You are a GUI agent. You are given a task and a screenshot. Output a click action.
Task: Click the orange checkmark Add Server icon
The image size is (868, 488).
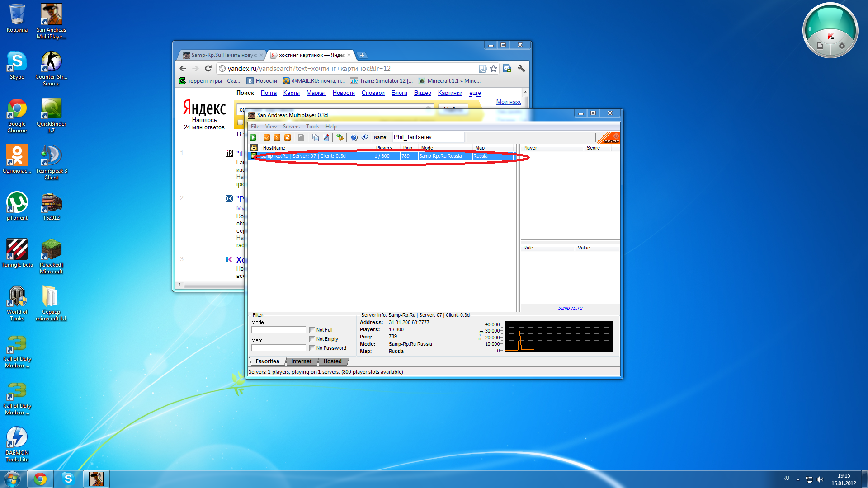point(267,137)
